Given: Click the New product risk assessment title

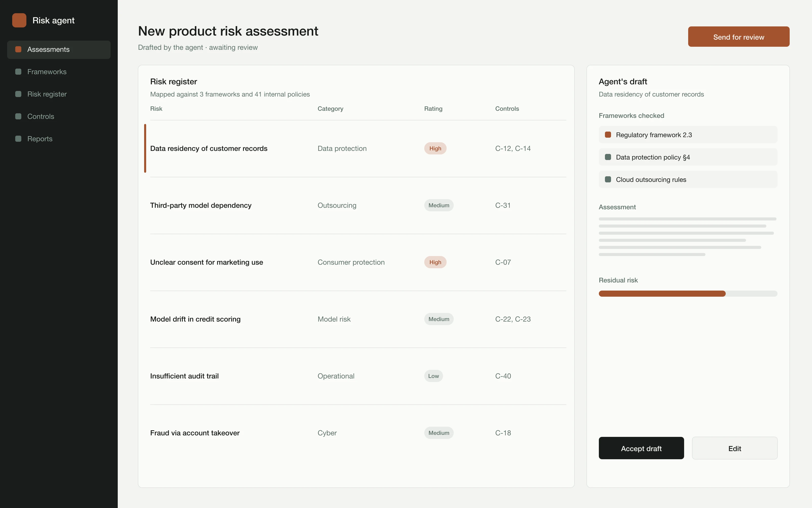Looking at the screenshot, I should [228, 31].
